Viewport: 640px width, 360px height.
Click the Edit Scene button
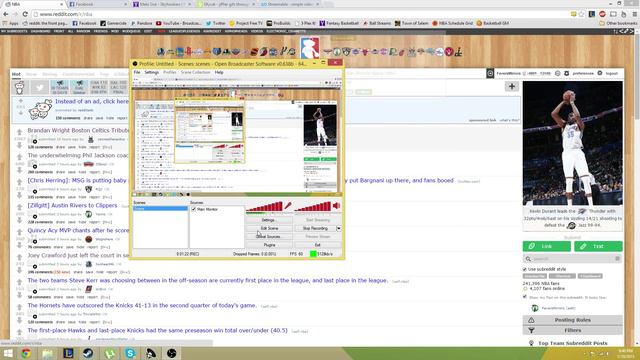click(x=268, y=228)
